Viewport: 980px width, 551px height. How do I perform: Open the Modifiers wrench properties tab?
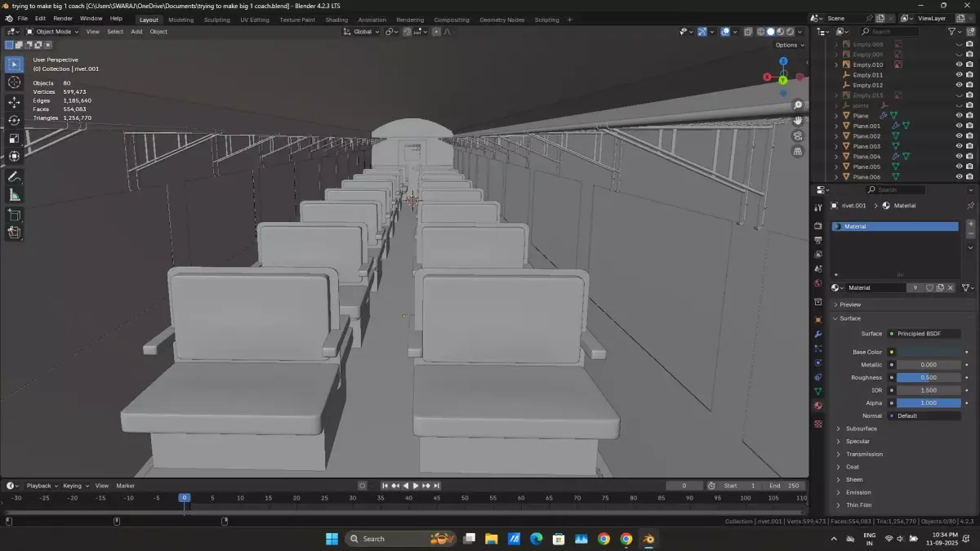pyautogui.click(x=817, y=335)
